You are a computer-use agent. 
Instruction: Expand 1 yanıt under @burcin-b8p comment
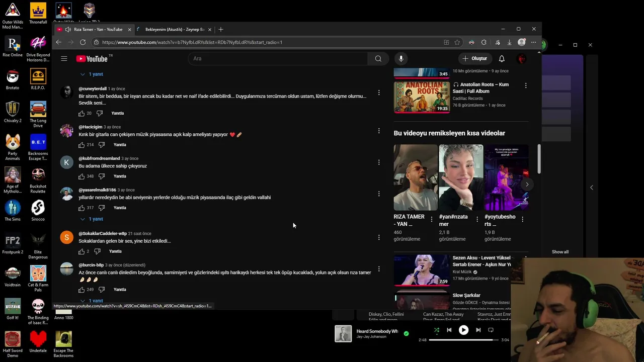92,301
